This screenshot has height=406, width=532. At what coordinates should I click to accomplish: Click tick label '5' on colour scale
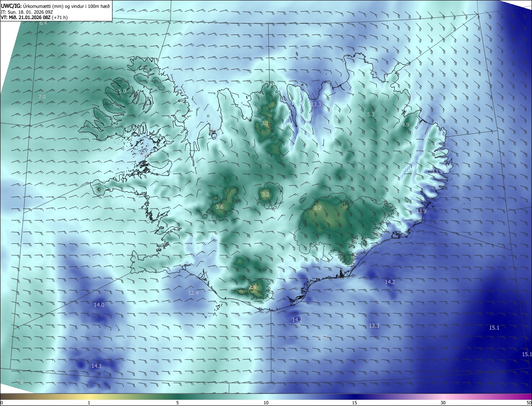click(177, 403)
